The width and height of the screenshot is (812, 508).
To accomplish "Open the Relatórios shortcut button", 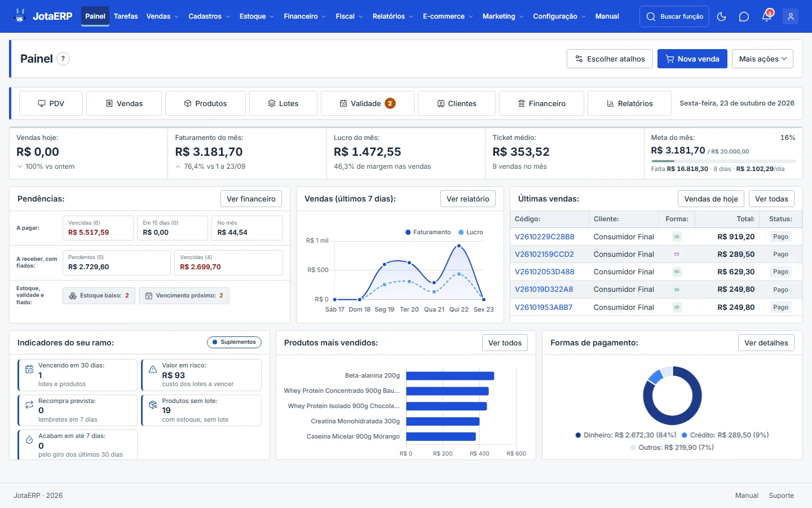I will [629, 103].
